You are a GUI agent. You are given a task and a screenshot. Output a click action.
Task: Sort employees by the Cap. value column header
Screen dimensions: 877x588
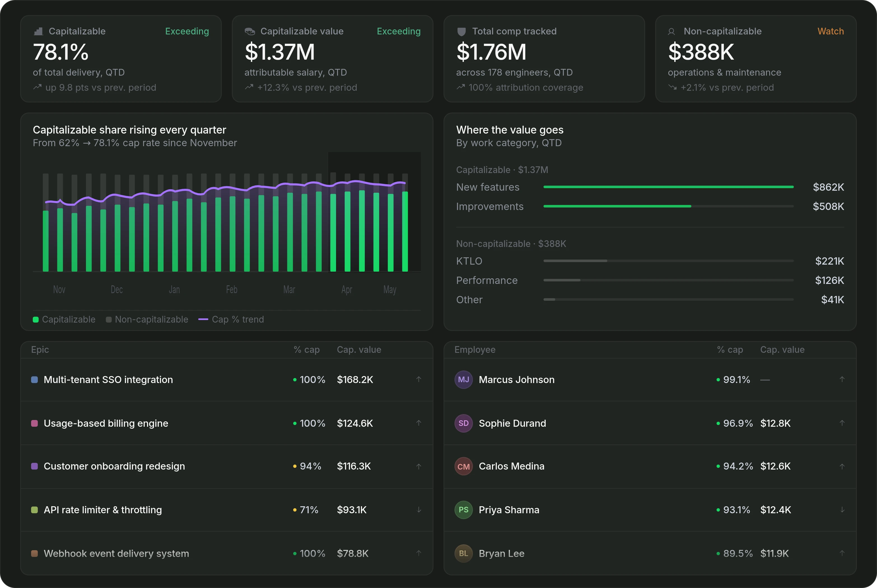coord(782,350)
